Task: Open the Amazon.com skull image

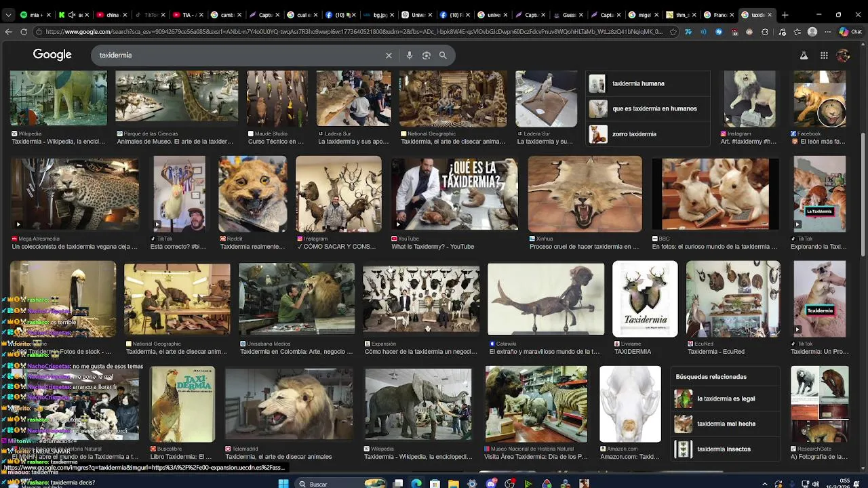Action: tap(630, 404)
